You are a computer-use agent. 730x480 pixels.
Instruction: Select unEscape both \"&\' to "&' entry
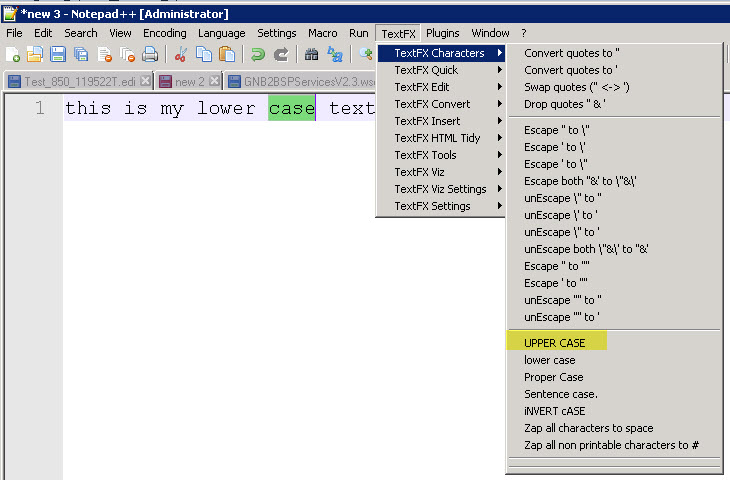[x=614, y=249]
